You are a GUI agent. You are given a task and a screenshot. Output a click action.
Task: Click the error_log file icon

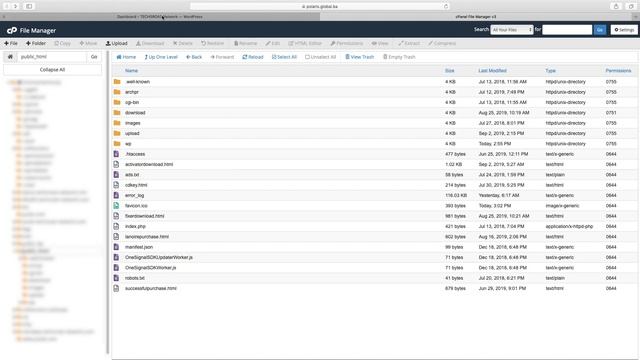click(x=116, y=195)
